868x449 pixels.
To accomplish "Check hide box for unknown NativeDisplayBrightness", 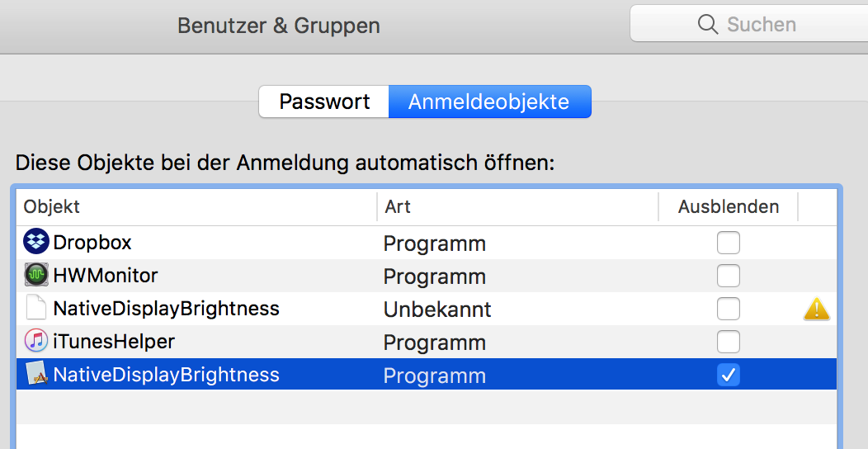I will click(728, 309).
